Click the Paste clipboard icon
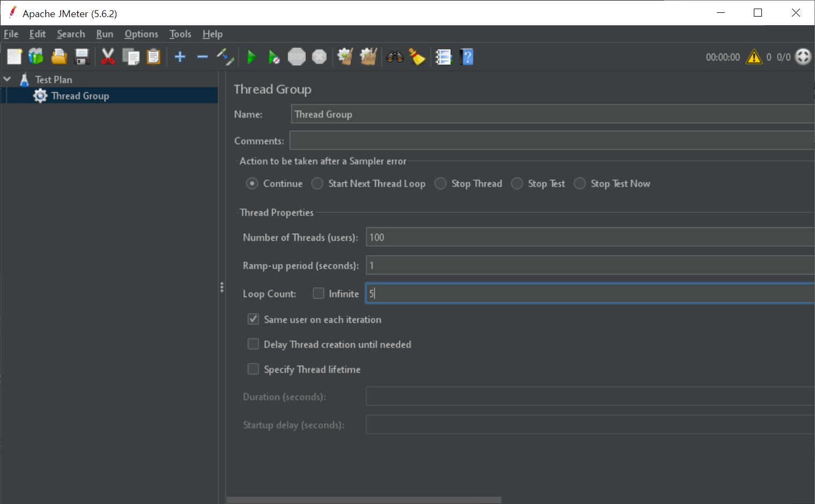Image resolution: width=815 pixels, height=504 pixels. 154,56
